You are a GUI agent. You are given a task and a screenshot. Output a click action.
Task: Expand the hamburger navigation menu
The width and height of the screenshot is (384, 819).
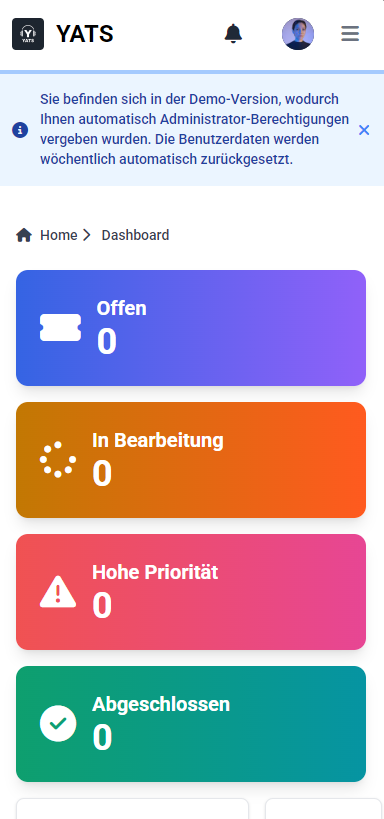350,34
